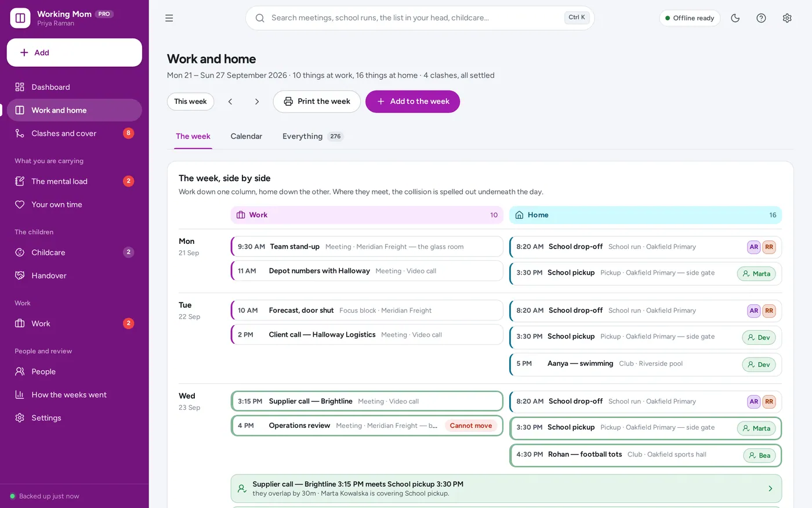The image size is (812, 508).
Task: Click Add to the week button
Action: [412, 102]
